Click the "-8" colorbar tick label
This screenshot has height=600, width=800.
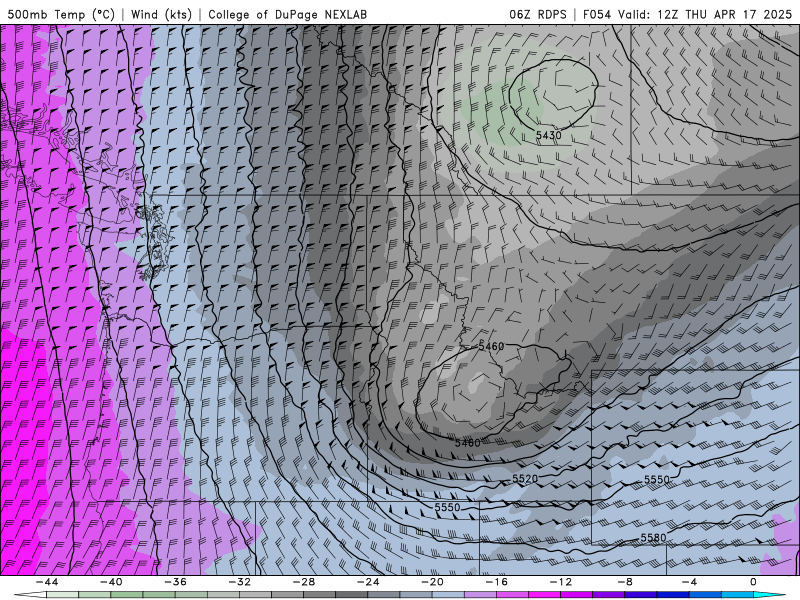point(626,582)
